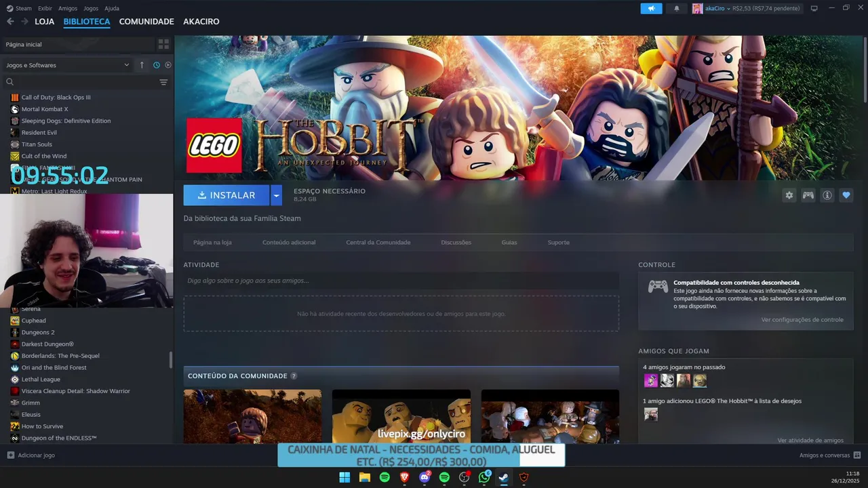Open controller layout icon for LEGO Hobbit
The width and height of the screenshot is (868, 488).
[808, 195]
